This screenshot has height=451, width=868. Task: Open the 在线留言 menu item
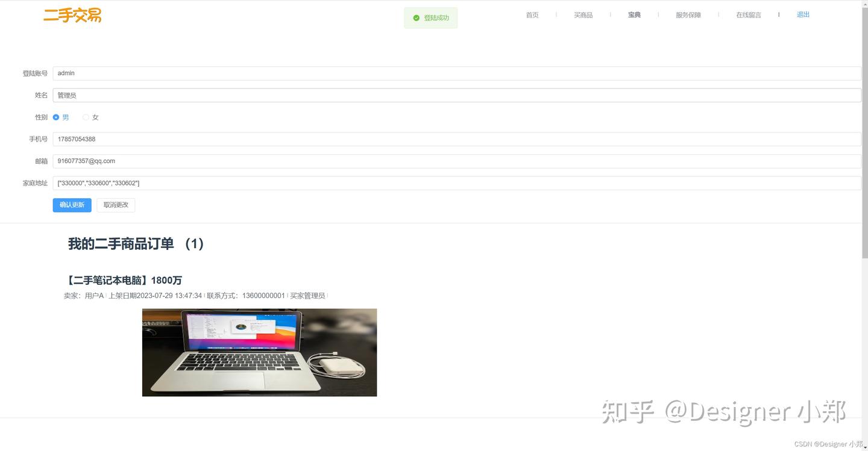click(749, 15)
